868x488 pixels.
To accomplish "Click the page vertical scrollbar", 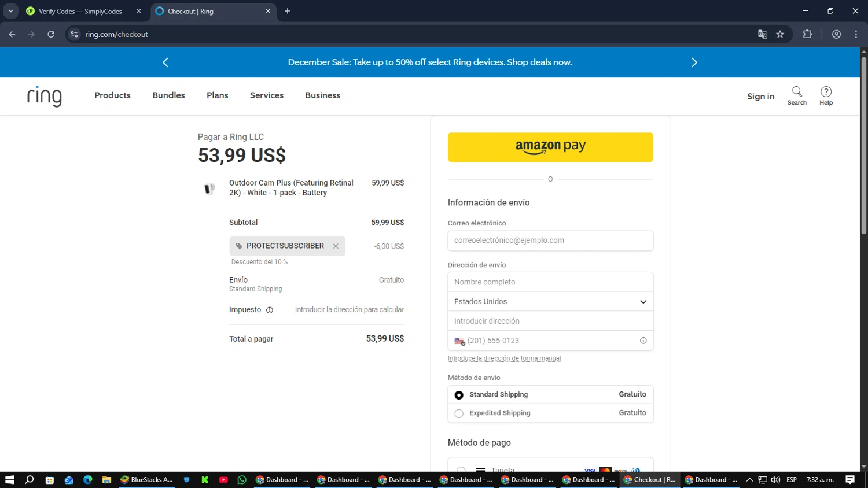I will [x=863, y=145].
